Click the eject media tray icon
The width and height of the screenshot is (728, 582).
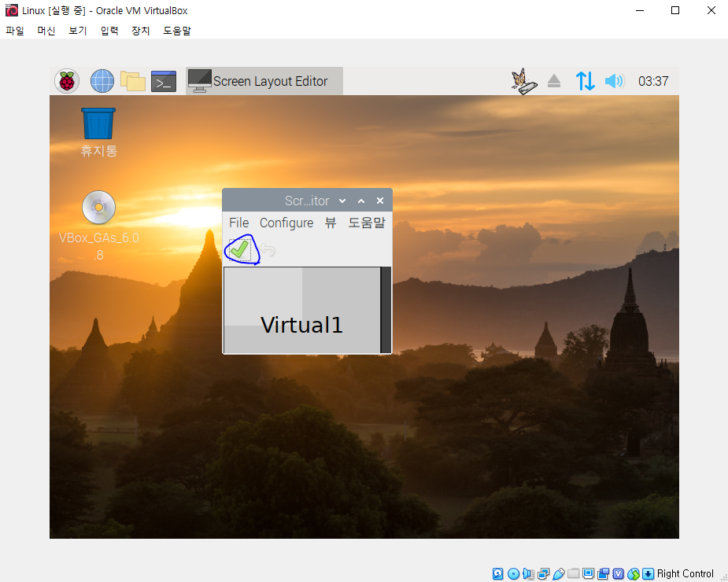(x=554, y=81)
